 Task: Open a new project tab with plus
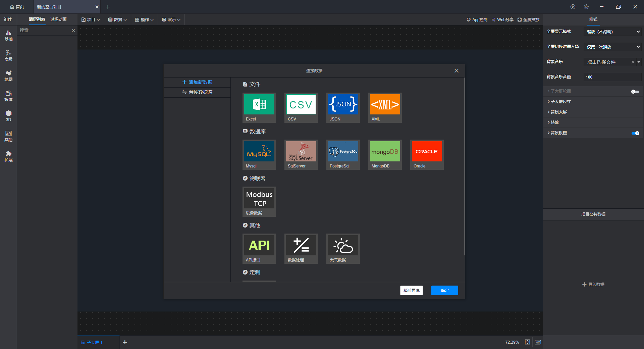coord(108,7)
